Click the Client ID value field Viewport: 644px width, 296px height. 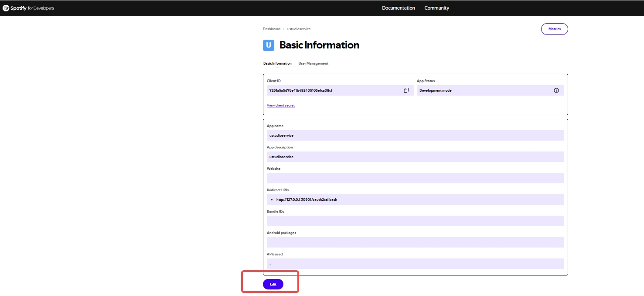pyautogui.click(x=331, y=90)
